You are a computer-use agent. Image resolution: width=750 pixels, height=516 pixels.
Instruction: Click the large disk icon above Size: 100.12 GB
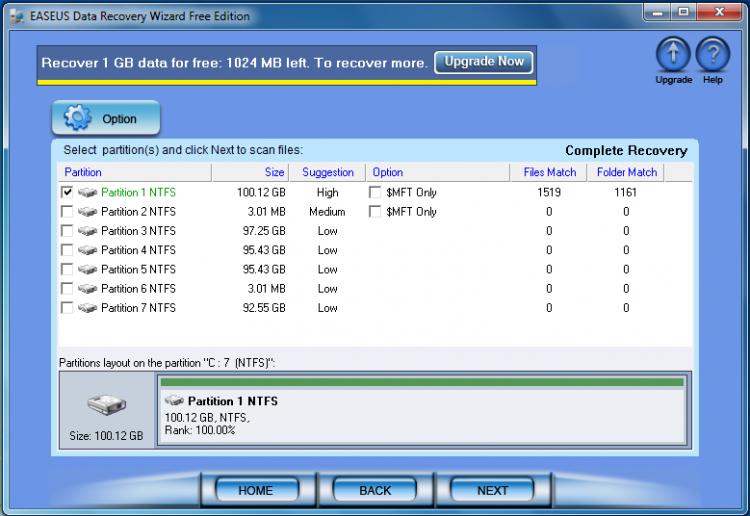tap(107, 405)
